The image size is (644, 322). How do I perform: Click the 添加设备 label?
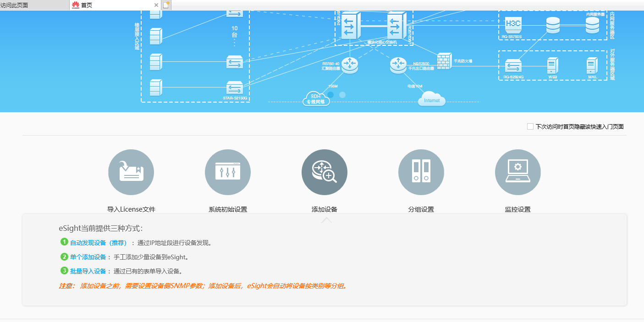point(325,209)
